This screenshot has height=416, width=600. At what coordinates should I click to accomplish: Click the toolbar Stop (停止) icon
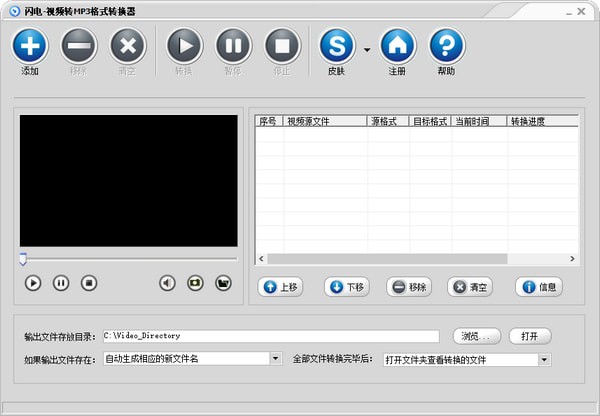click(x=282, y=46)
